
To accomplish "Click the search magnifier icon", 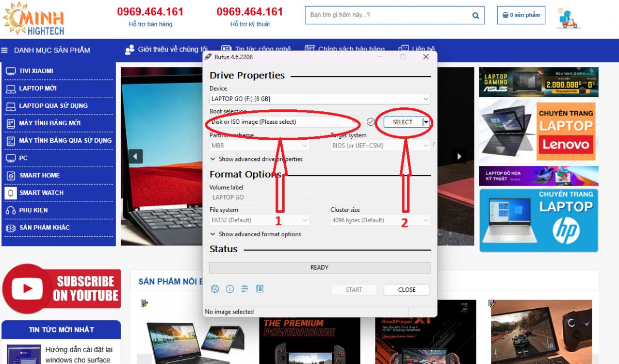I will click(x=476, y=15).
